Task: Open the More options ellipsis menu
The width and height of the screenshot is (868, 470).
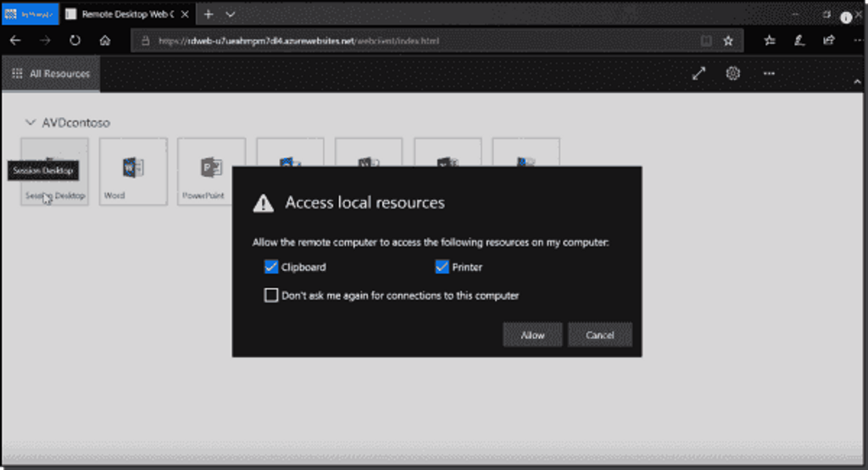Action: (x=769, y=74)
